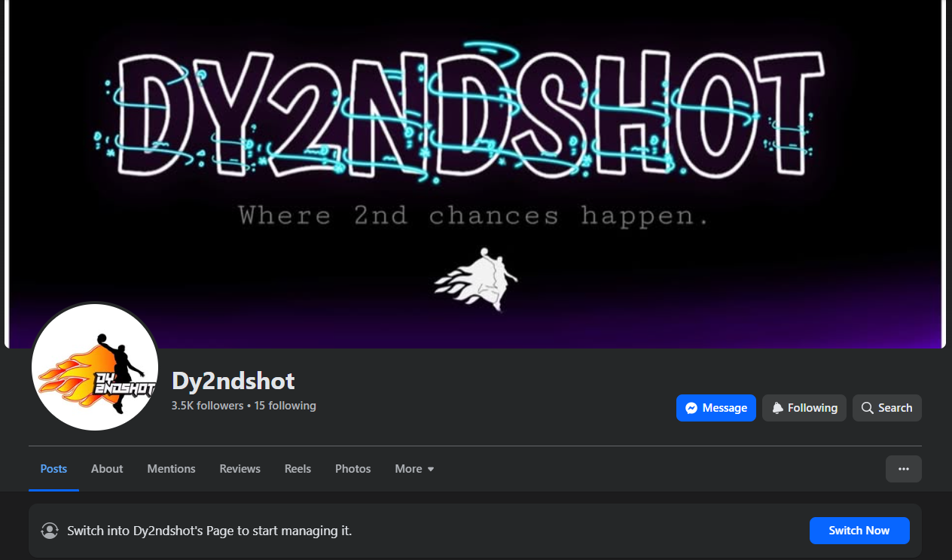Viewport: 952px width, 560px height.
Task: Click the Switch Now button
Action: (x=859, y=531)
